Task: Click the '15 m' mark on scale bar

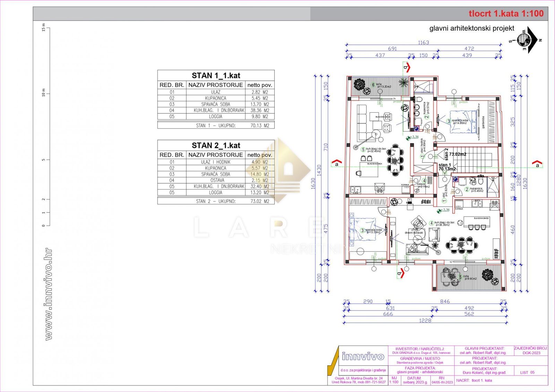Action: pos(43,27)
